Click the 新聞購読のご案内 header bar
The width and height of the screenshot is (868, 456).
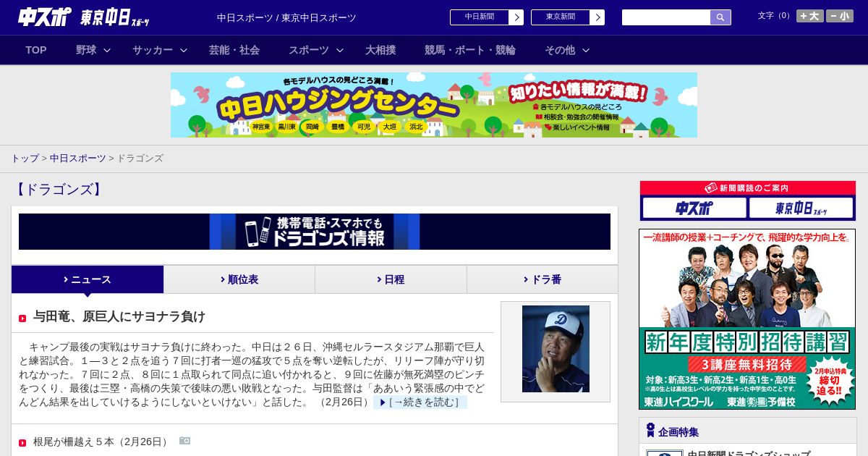pyautogui.click(x=747, y=187)
